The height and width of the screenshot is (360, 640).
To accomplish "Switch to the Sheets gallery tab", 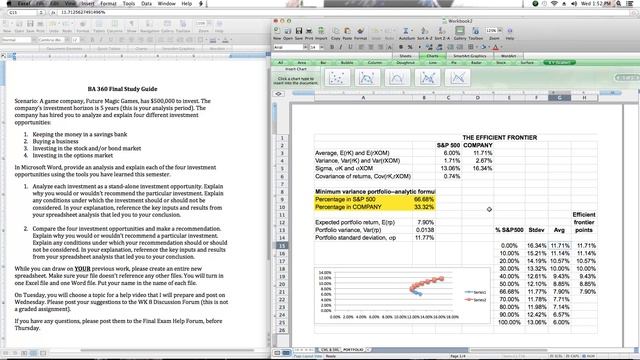I will click(x=405, y=56).
